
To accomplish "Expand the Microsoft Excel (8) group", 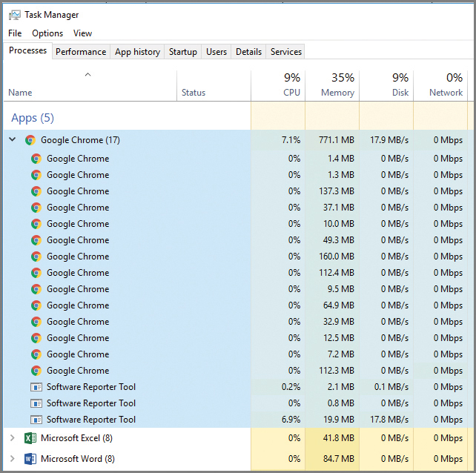I will tap(12, 438).
